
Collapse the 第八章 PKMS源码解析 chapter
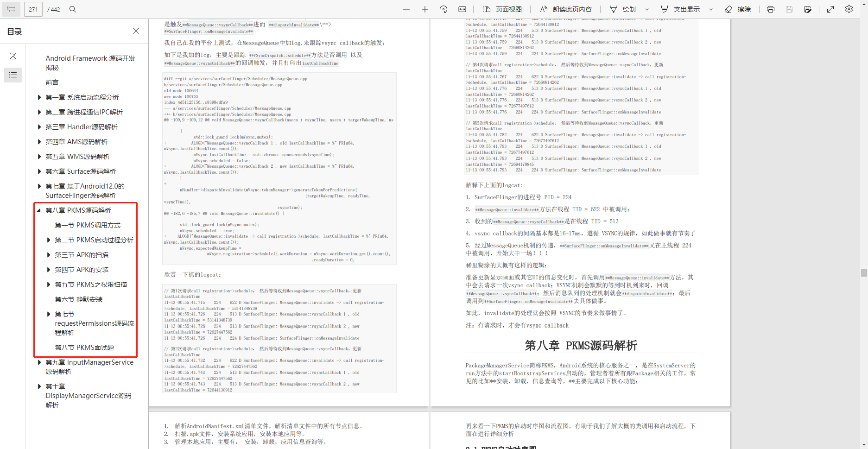pyautogui.click(x=39, y=210)
